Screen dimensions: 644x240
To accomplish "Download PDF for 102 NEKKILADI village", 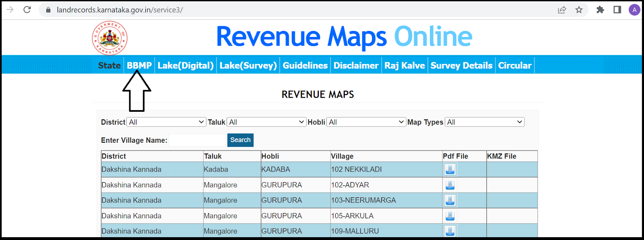I will (x=450, y=170).
